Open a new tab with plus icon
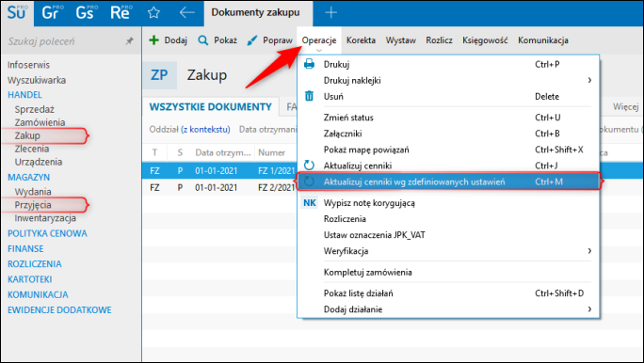Screen dimensions: 644x363 coord(331,12)
